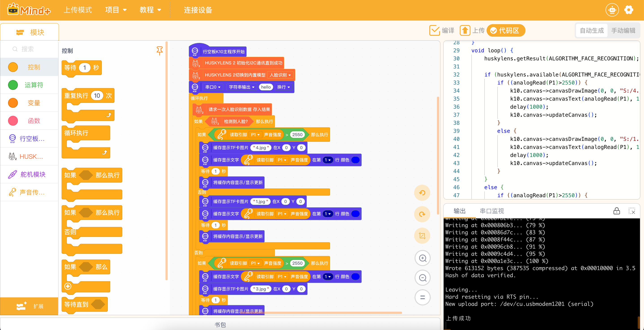
Task: Switch to 自动生成 code mode
Action: point(591,30)
